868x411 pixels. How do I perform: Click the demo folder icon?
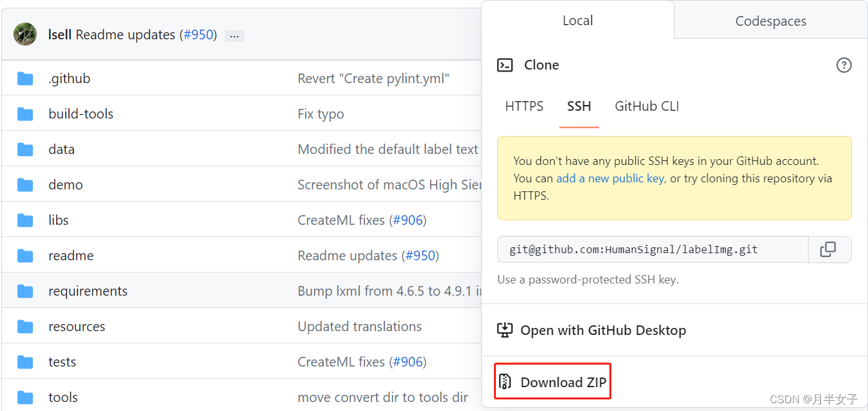click(x=25, y=185)
